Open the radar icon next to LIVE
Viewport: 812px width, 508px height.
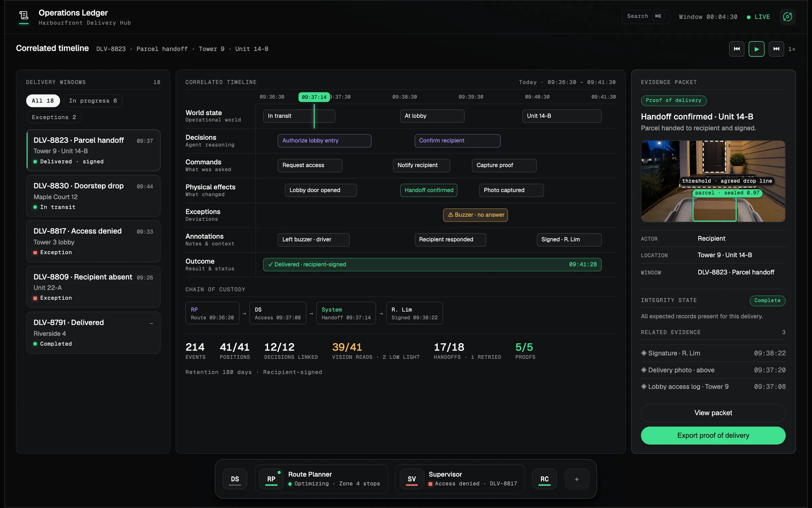787,17
